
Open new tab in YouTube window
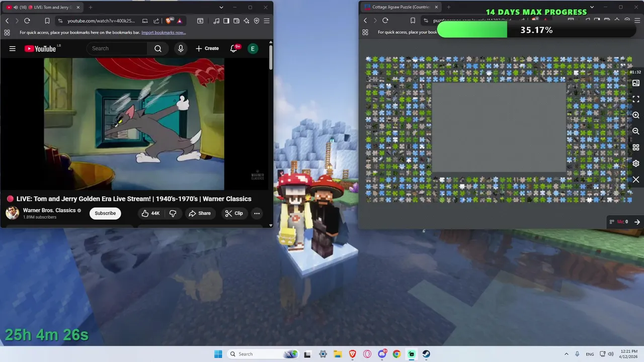pyautogui.click(x=91, y=7)
